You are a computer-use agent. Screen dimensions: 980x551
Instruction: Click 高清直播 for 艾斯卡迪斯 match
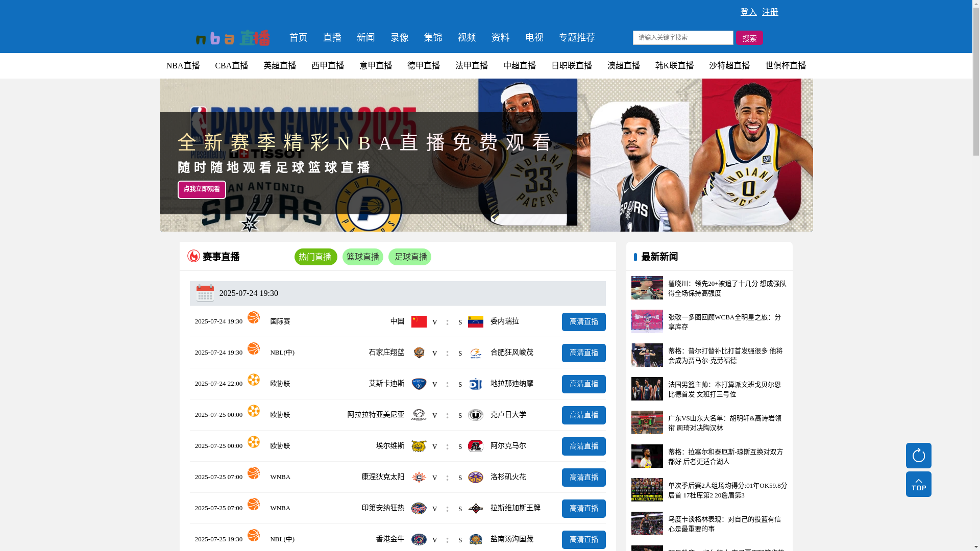coord(584,384)
